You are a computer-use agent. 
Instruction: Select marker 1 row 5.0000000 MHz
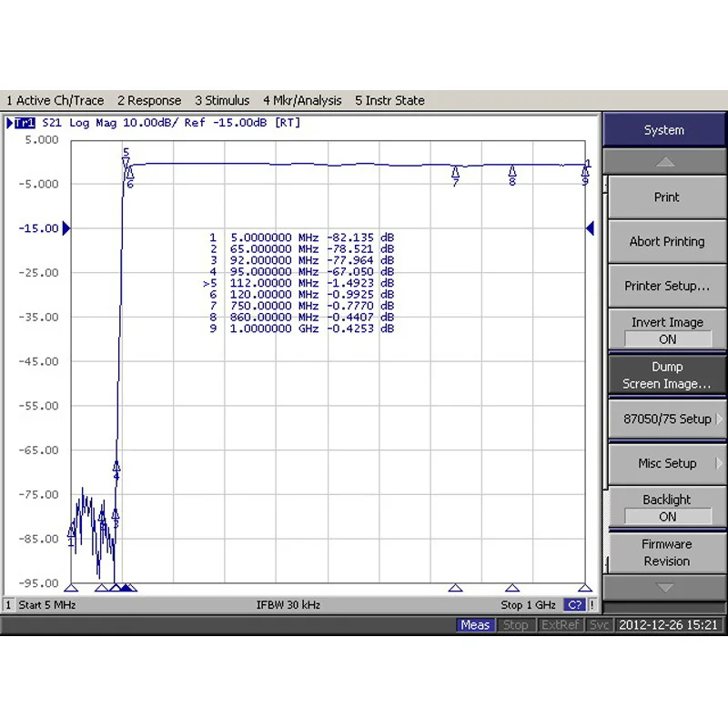click(301, 238)
